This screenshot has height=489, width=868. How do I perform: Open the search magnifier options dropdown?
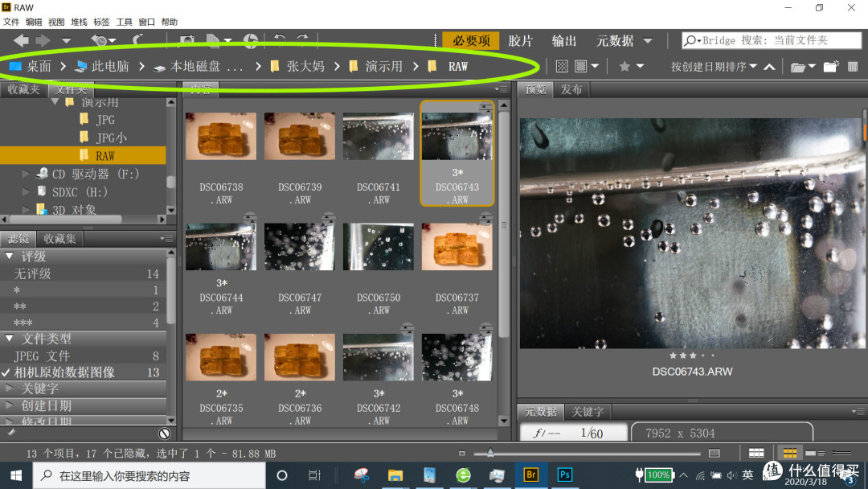(692, 40)
